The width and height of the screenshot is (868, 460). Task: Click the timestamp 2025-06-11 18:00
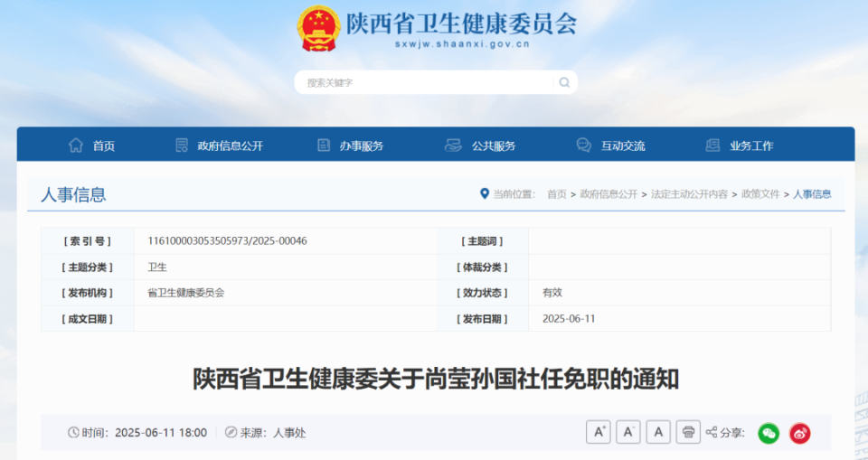tap(161, 432)
